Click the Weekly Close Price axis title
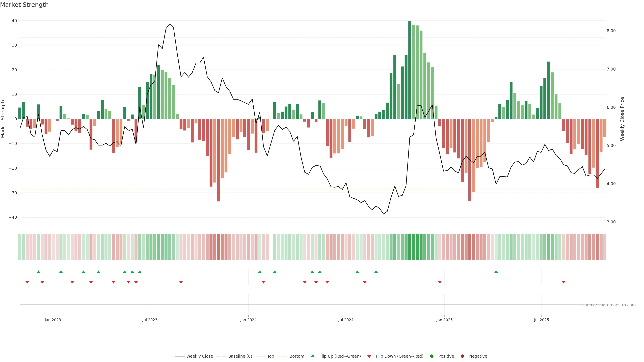Viewport: 644px width, 362px height. click(622, 119)
